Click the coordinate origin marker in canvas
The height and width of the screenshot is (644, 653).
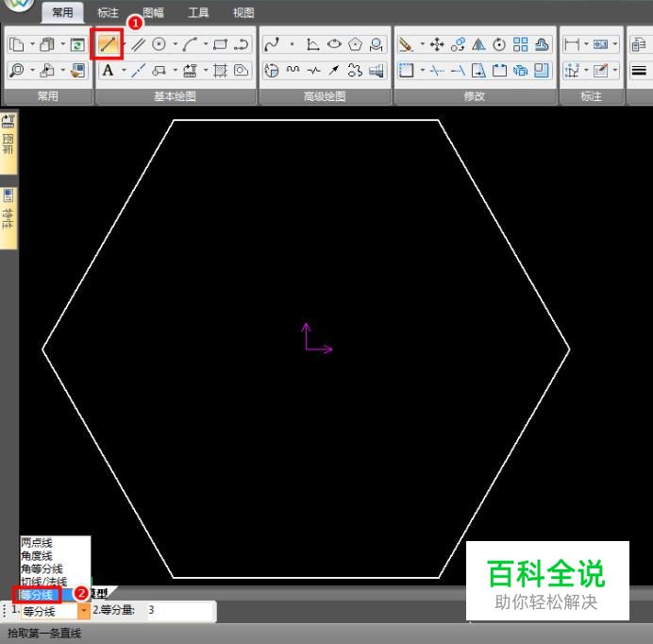tap(316, 338)
